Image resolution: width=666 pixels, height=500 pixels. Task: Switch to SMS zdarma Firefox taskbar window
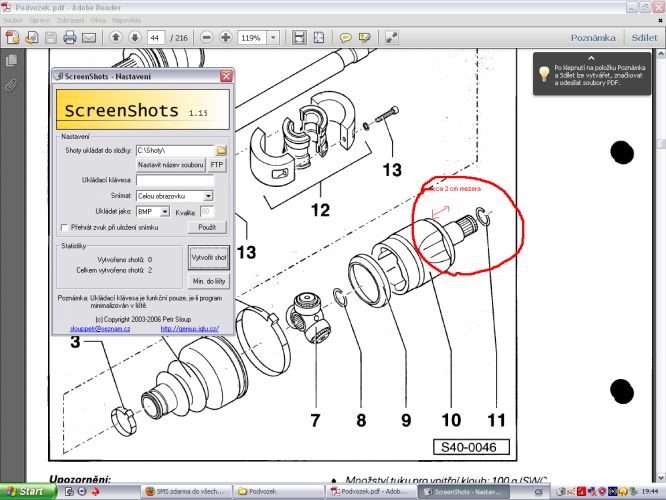(x=186, y=492)
